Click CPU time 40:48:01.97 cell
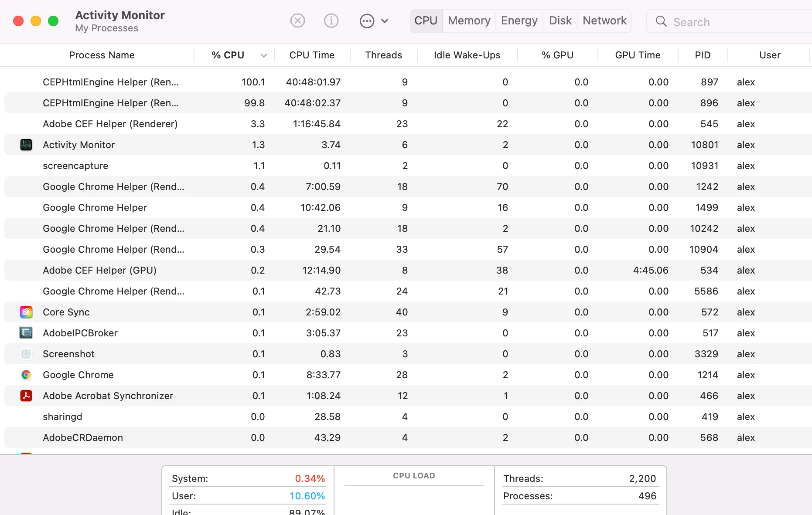Viewport: 812px width, 515px height. click(x=313, y=82)
